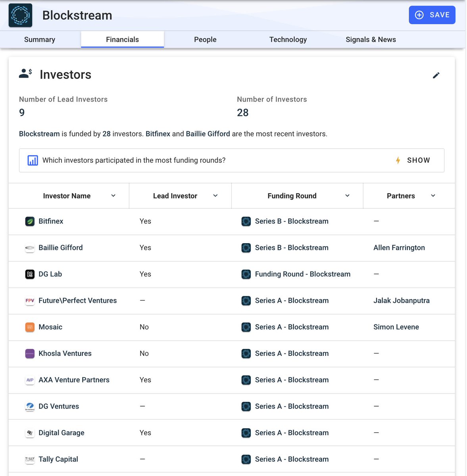
Task: Click the DG Ventures logo icon
Action: tap(30, 407)
